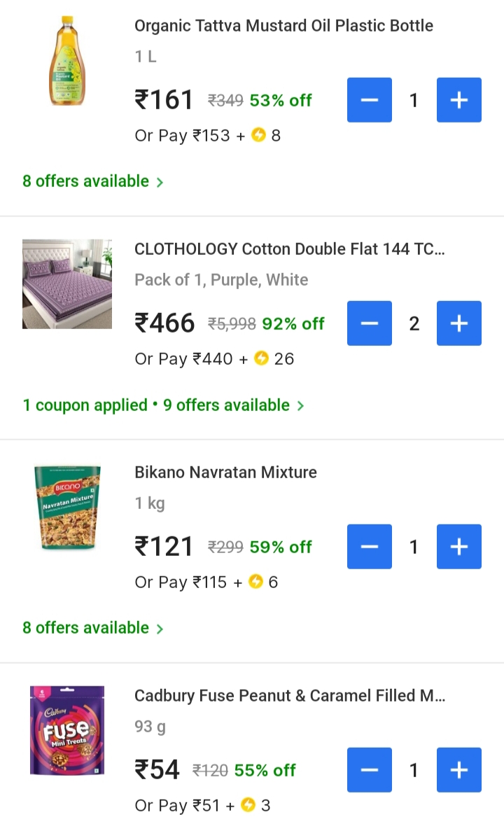Tap the Bikano Navratan Mixture pack image
Image resolution: width=504 pixels, height=831 pixels.
tap(67, 507)
